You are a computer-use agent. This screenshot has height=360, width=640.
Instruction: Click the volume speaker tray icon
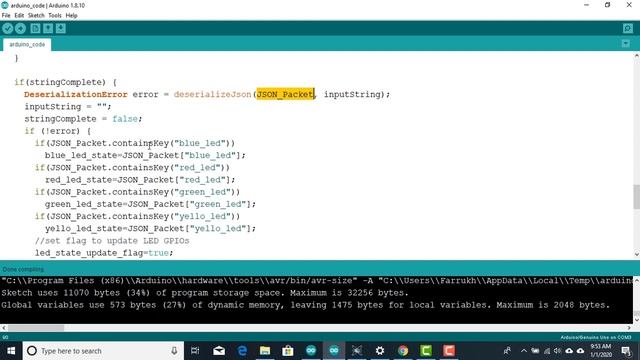pyautogui.click(x=558, y=351)
